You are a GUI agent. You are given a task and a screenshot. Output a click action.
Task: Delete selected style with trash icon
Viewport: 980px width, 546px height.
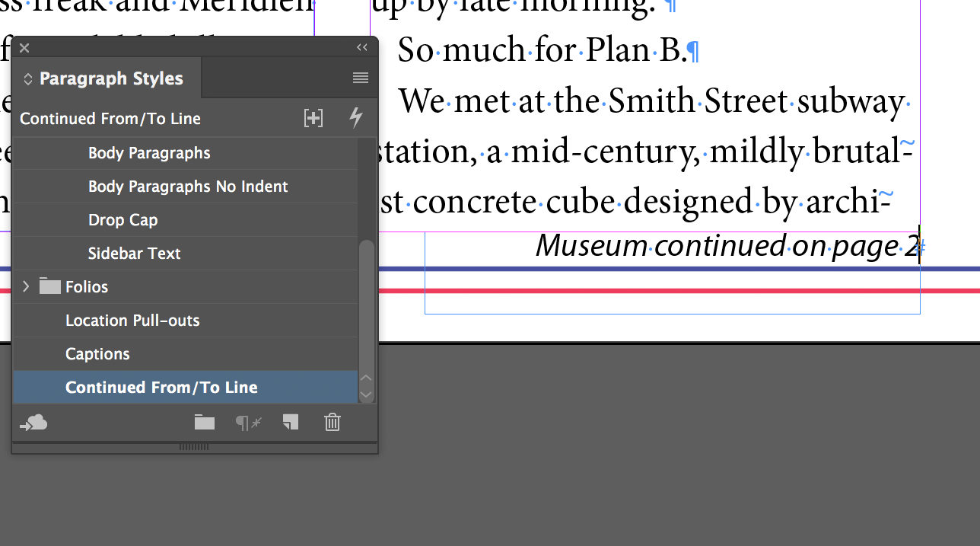(332, 423)
